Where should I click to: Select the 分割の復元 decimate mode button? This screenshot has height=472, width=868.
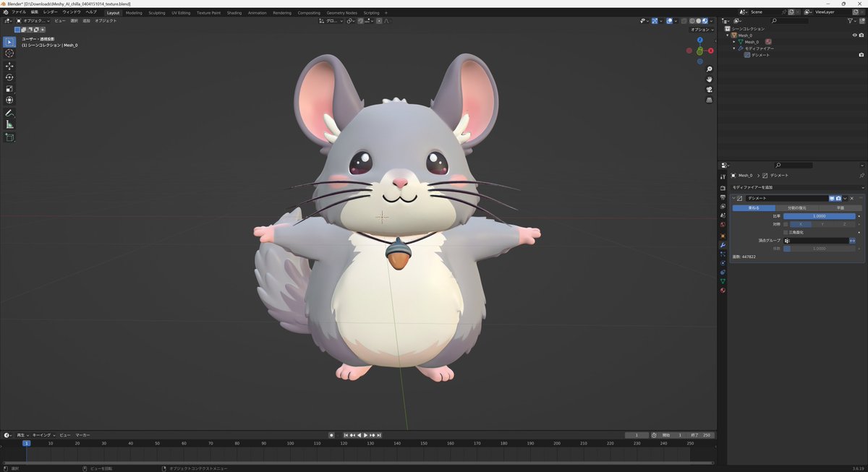(797, 208)
